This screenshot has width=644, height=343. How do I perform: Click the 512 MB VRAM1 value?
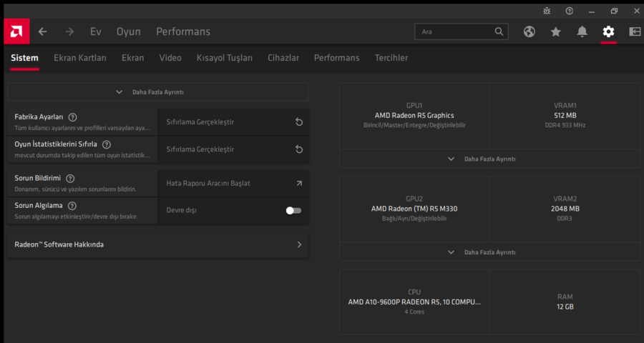(x=565, y=115)
